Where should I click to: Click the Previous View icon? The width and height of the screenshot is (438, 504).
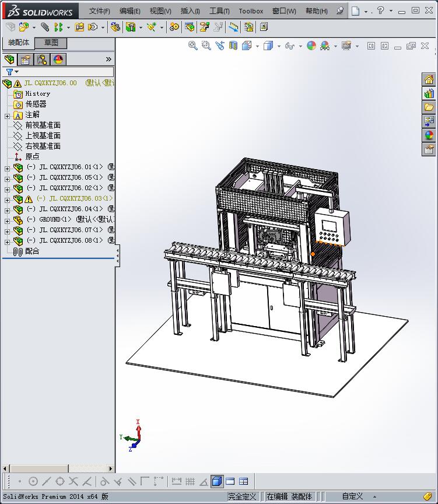click(220, 45)
